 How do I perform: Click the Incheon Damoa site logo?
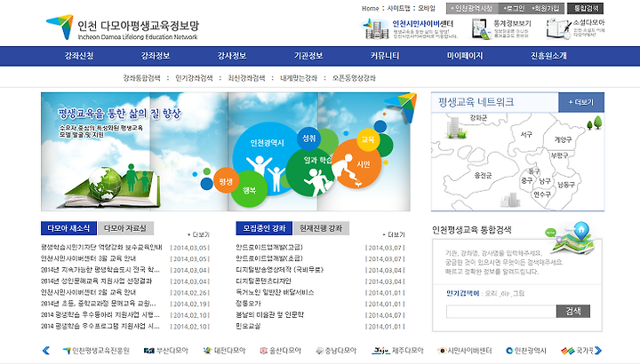[x=122, y=28]
